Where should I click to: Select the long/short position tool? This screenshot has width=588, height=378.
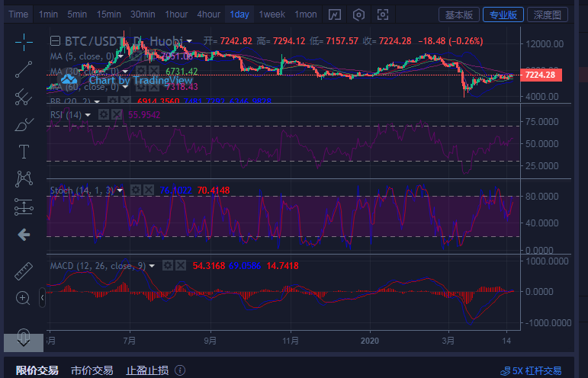pos(24,207)
